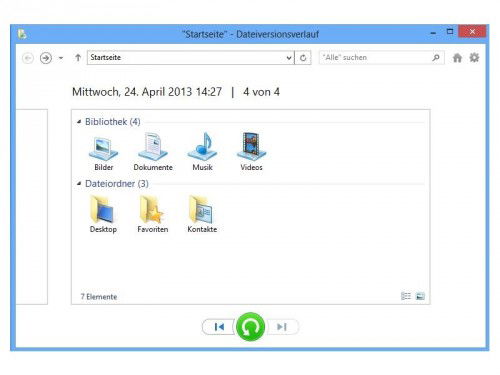
Task: Open the Kontakte folder
Action: (202, 215)
